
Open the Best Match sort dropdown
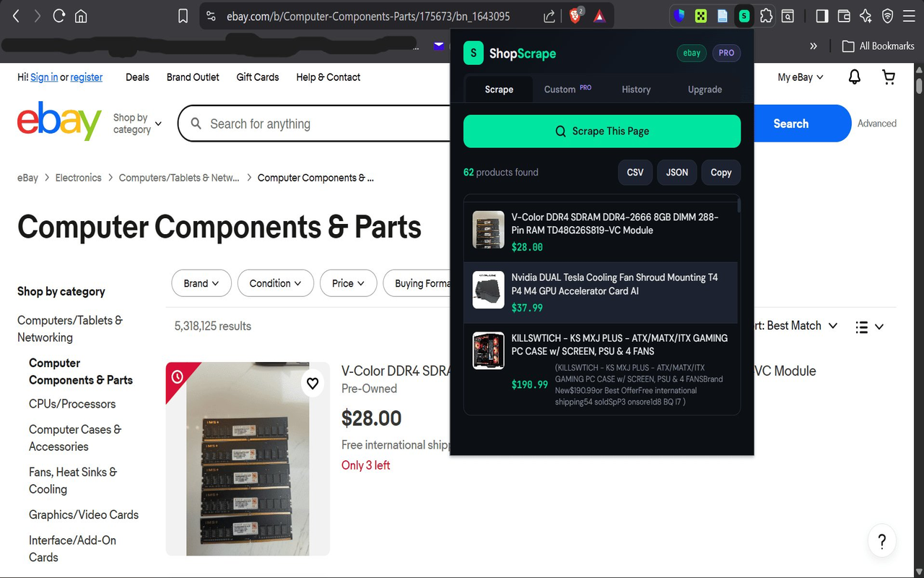pos(796,326)
